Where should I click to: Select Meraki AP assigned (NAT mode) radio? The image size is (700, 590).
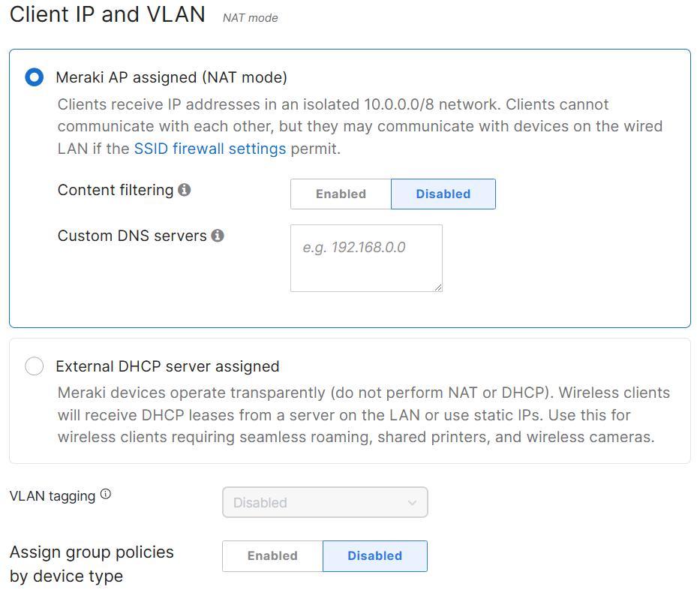click(x=35, y=77)
